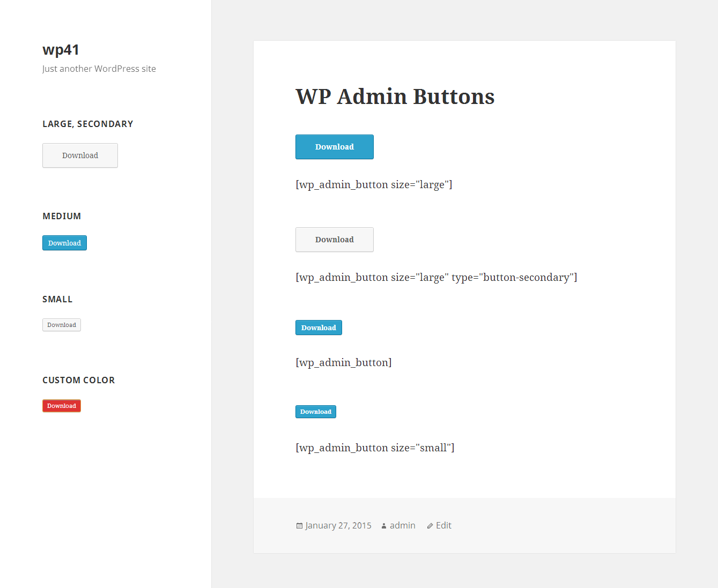The image size is (718, 588).
Task: Click the SMALL widget title
Action: 57,299
